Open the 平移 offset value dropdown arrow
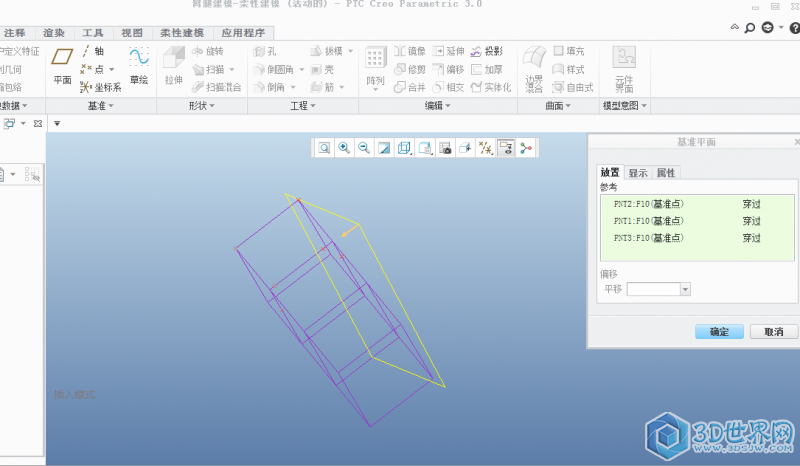This screenshot has width=800, height=466. point(685,289)
